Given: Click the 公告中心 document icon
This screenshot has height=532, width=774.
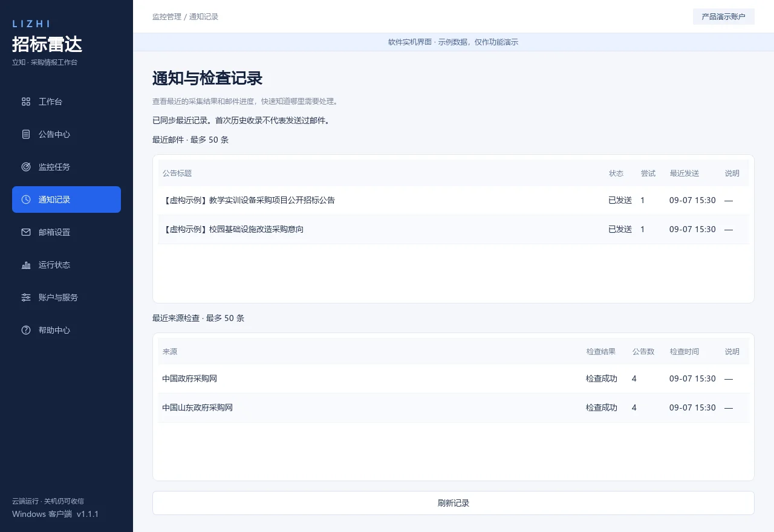Looking at the screenshot, I should [x=26, y=134].
